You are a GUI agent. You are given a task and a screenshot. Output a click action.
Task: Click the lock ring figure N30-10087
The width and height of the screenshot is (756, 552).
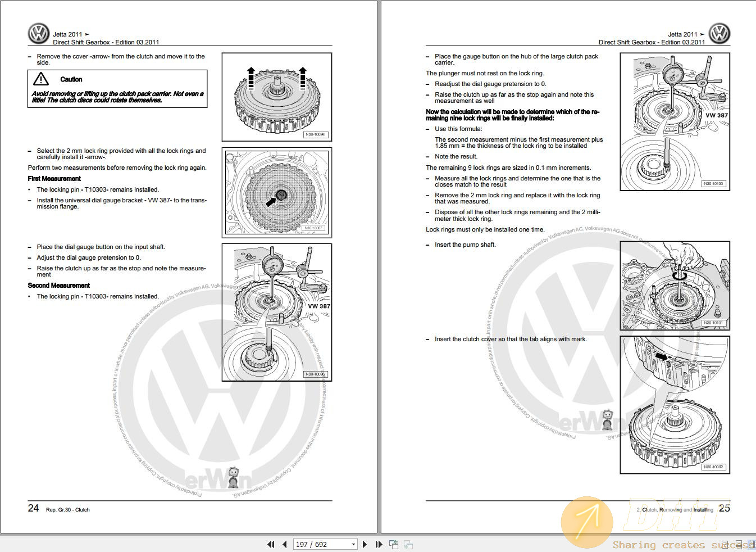pos(276,193)
